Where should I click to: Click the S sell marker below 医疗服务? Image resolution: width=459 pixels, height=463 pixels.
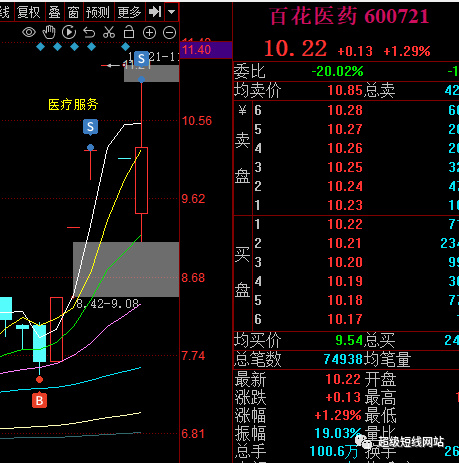coord(90,127)
